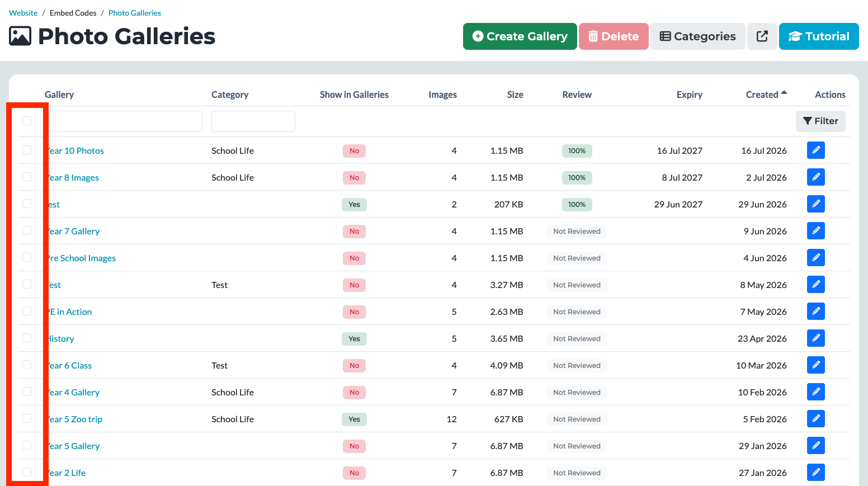
Task: Check the box beside Year 10 Photos
Action: [27, 150]
